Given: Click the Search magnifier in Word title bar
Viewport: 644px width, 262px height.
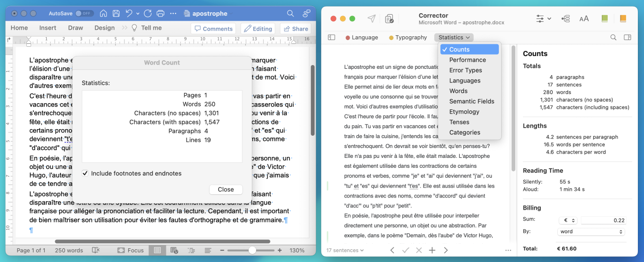Looking at the screenshot, I should [291, 13].
